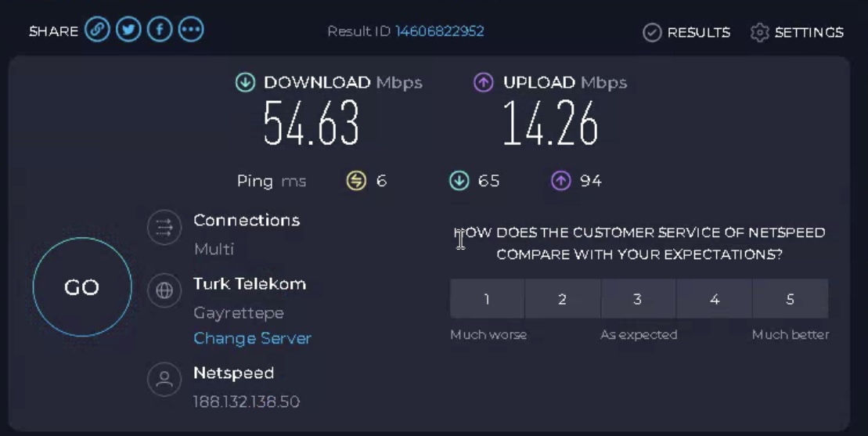This screenshot has height=436, width=868.
Task: Click the Results checkmark icon
Action: click(x=652, y=32)
